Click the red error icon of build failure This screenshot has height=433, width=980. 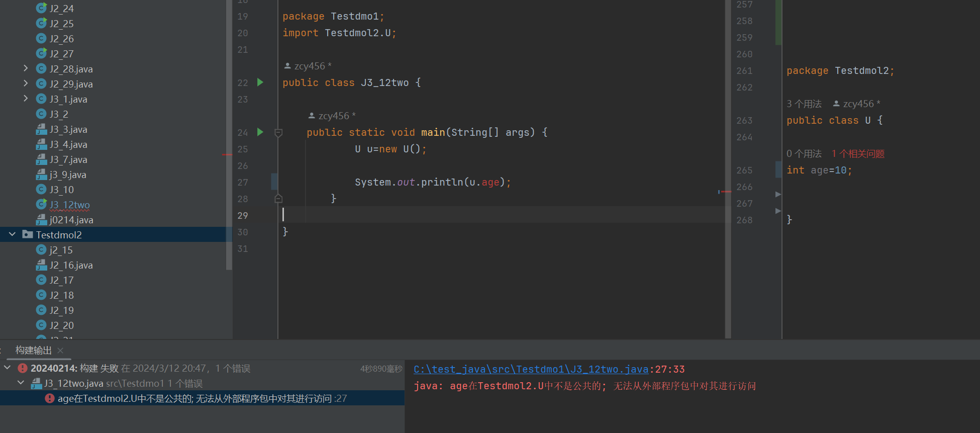point(23,368)
